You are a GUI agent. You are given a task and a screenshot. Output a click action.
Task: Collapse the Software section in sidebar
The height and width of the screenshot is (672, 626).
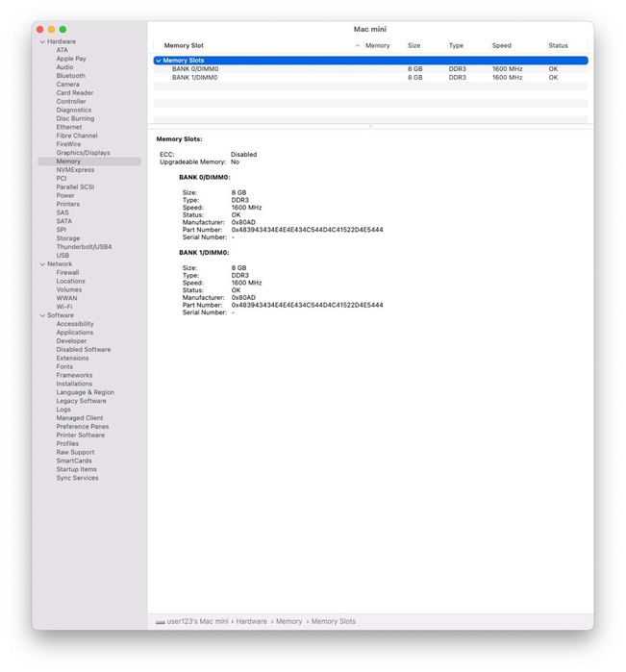(42, 315)
